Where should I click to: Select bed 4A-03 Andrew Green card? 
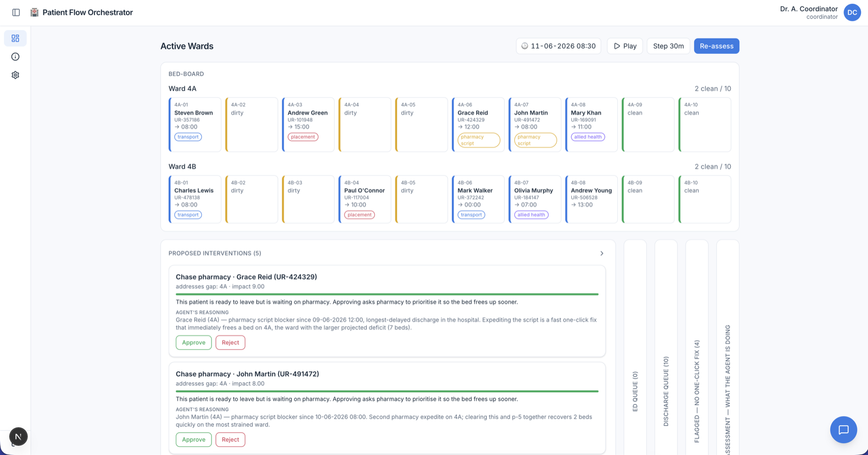click(308, 124)
